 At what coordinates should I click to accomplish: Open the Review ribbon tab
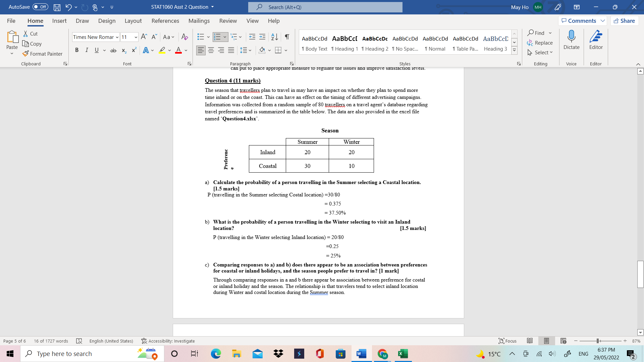click(x=228, y=21)
